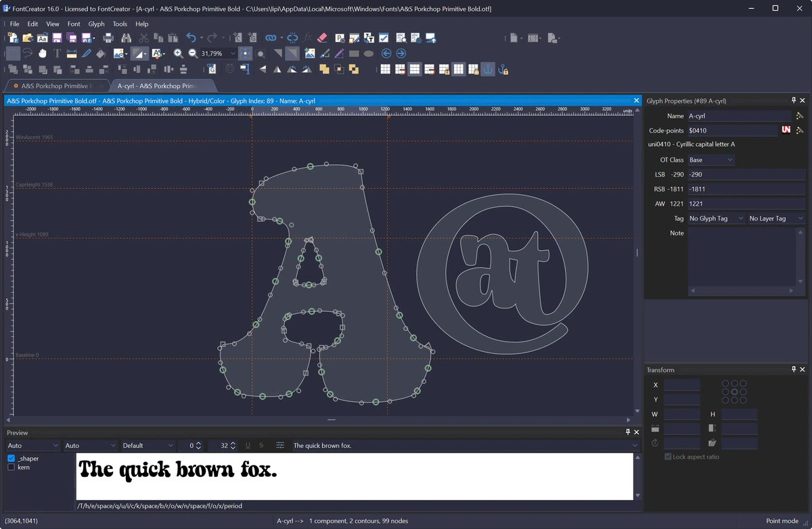Select the ellipse contour tool
This screenshot has width=812, height=529.
(369, 53)
